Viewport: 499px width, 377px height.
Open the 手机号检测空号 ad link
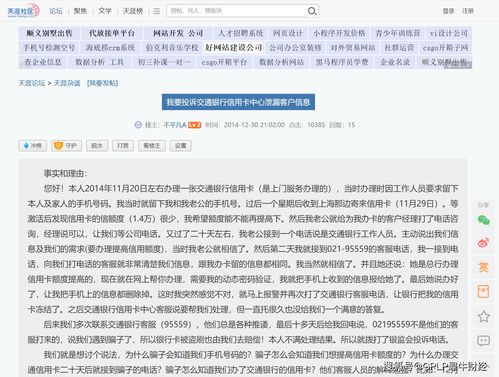coord(49,47)
